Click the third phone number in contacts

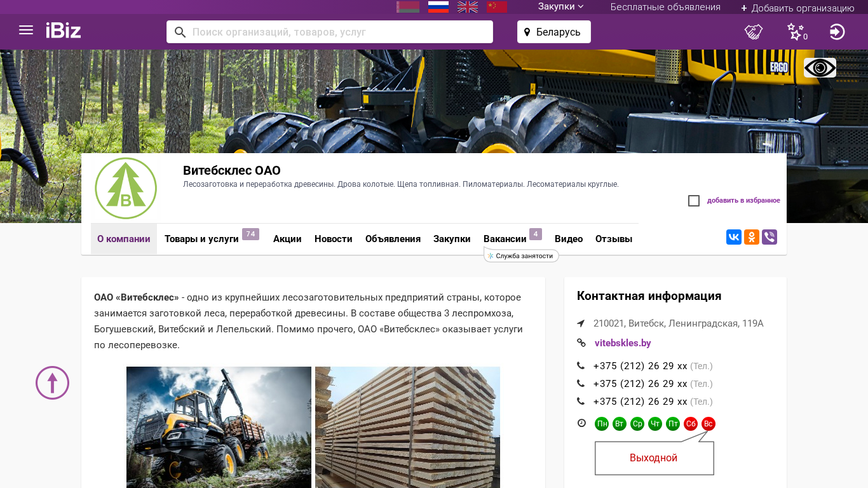click(641, 402)
